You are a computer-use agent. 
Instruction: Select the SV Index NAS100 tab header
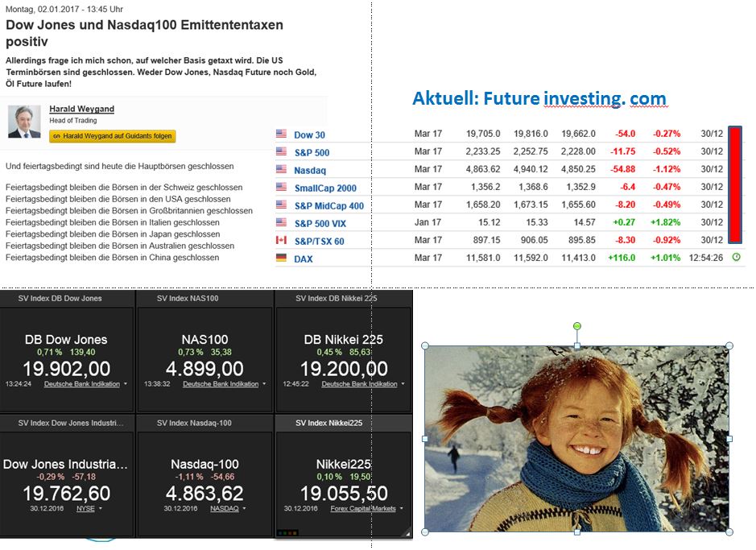click(x=188, y=298)
